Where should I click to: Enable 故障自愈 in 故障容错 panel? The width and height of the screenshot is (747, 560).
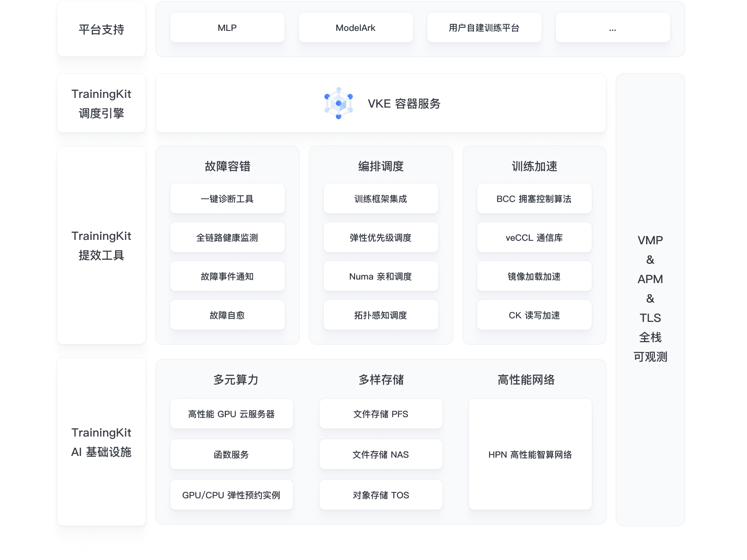pyautogui.click(x=228, y=315)
